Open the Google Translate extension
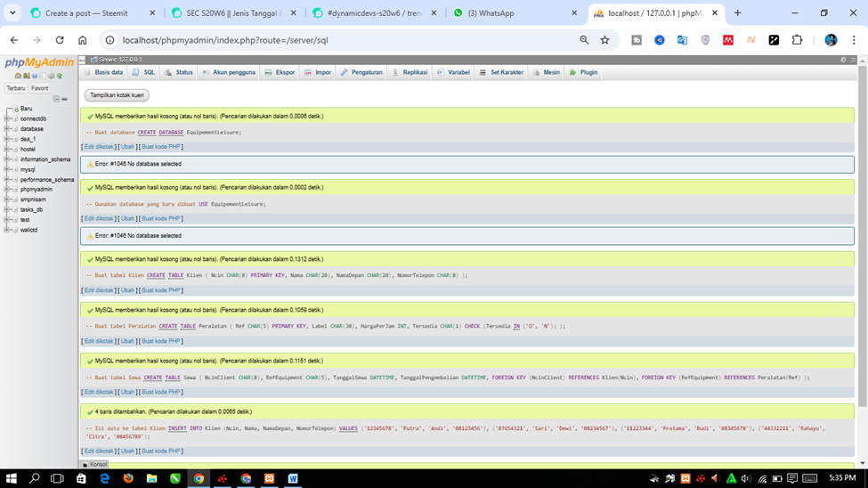 [x=682, y=40]
